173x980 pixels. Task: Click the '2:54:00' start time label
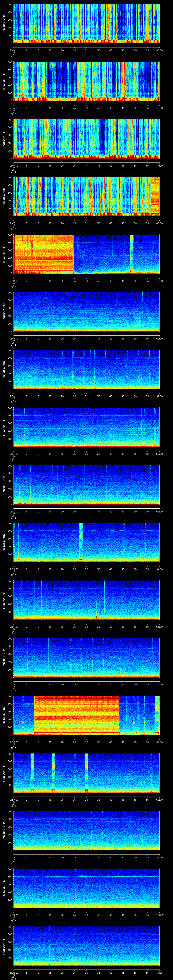coord(14,627)
